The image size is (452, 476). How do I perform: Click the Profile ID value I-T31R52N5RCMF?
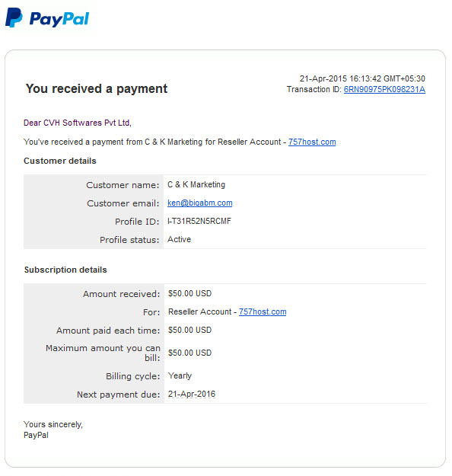(199, 221)
